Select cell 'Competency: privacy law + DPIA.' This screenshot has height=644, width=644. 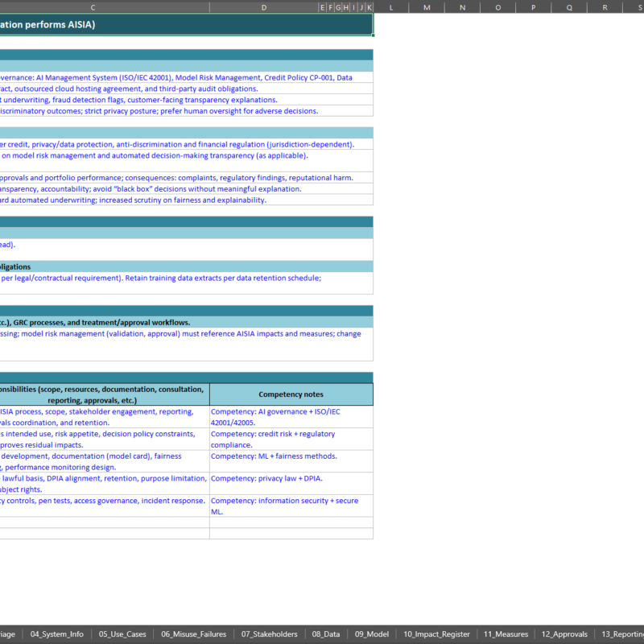coord(291,484)
